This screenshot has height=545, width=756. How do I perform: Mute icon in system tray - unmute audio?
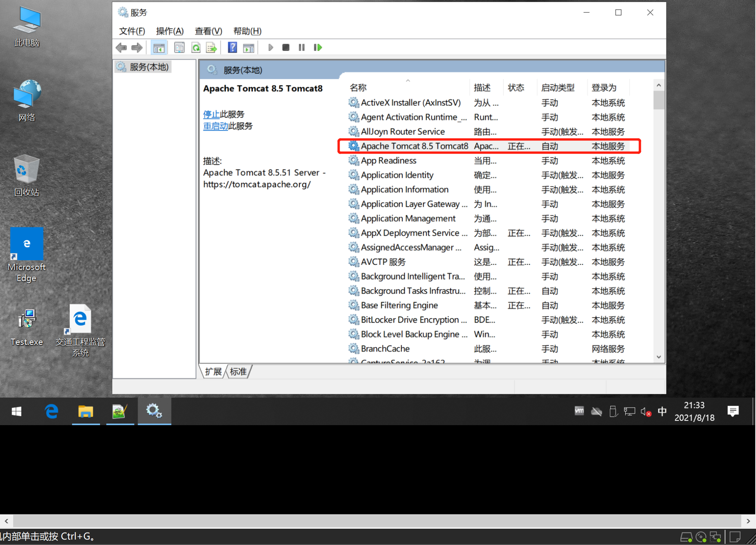(646, 412)
